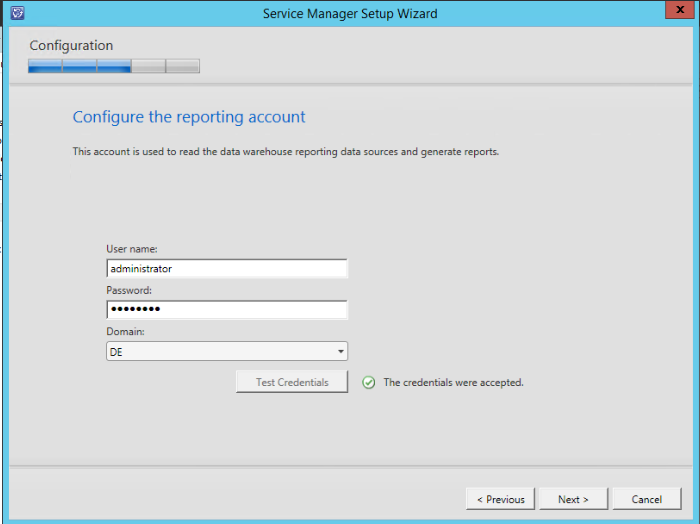The width and height of the screenshot is (700, 524).
Task: Click the third filled progress segment
Action: coord(114,67)
